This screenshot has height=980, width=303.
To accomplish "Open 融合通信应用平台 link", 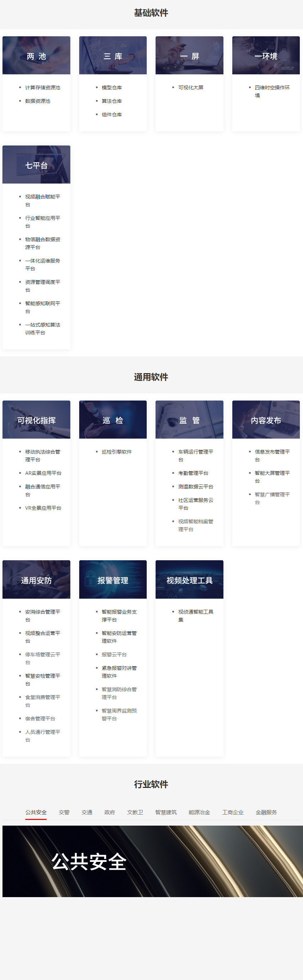I will click(x=43, y=491).
